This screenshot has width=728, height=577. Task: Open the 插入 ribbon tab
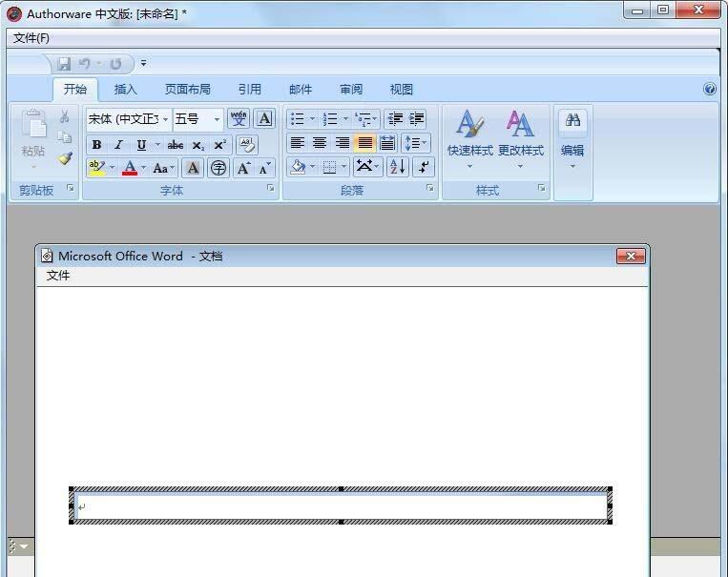(125, 89)
